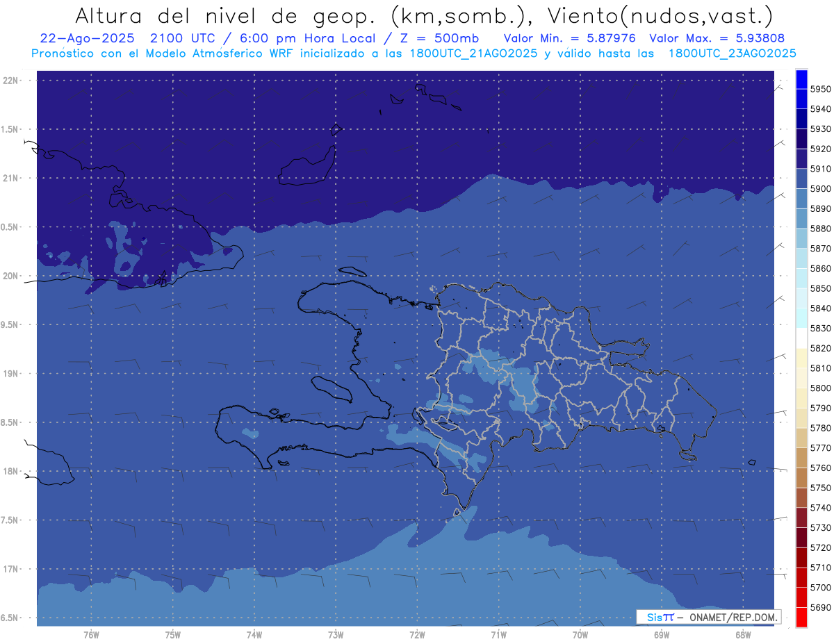This screenshot has width=834, height=644.
Task: Click the '1800UTC_23AGO2025' valid-until time
Action: [x=732, y=53]
